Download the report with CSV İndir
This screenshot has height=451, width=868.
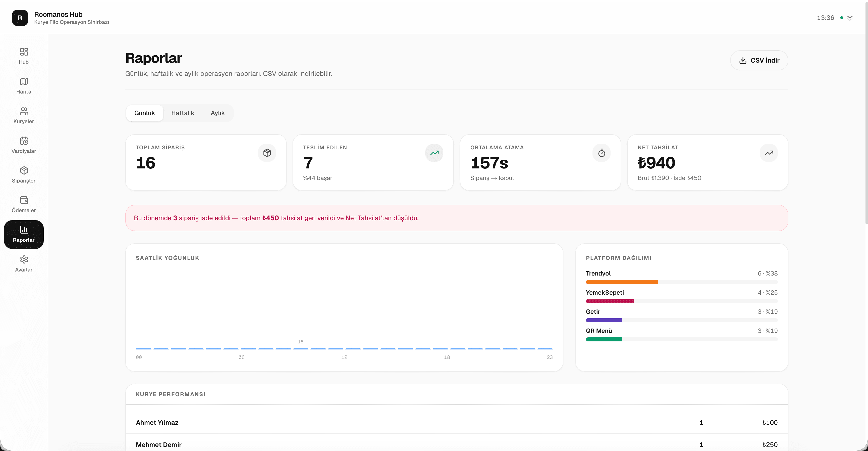pos(759,60)
